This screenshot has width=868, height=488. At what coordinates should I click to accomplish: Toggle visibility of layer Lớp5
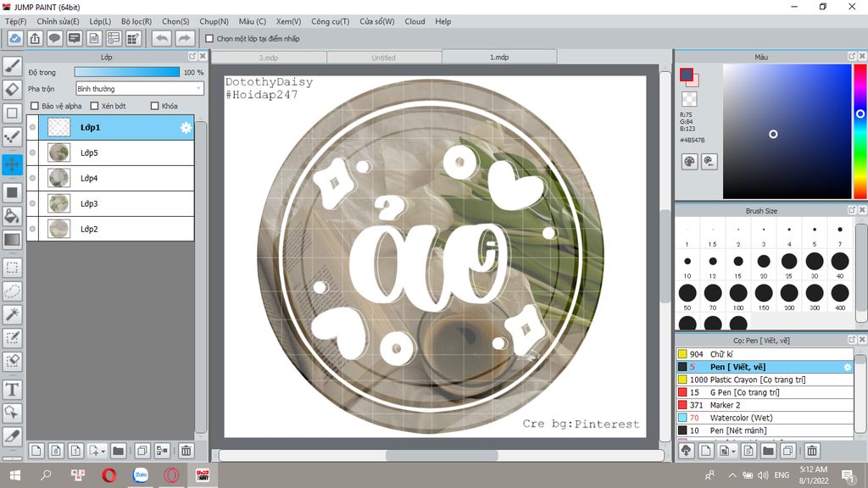(33, 152)
